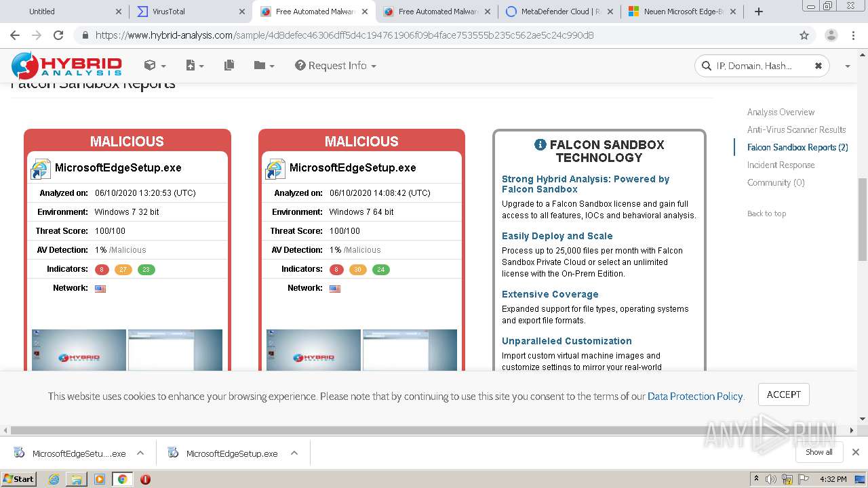Screen dimensions: 868x488
Task: Click orange indicator badge 27
Action: pos(123,269)
